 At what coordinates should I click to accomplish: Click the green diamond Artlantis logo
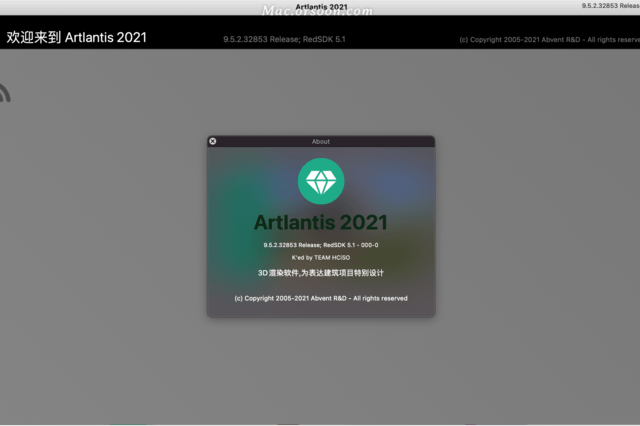(321, 181)
